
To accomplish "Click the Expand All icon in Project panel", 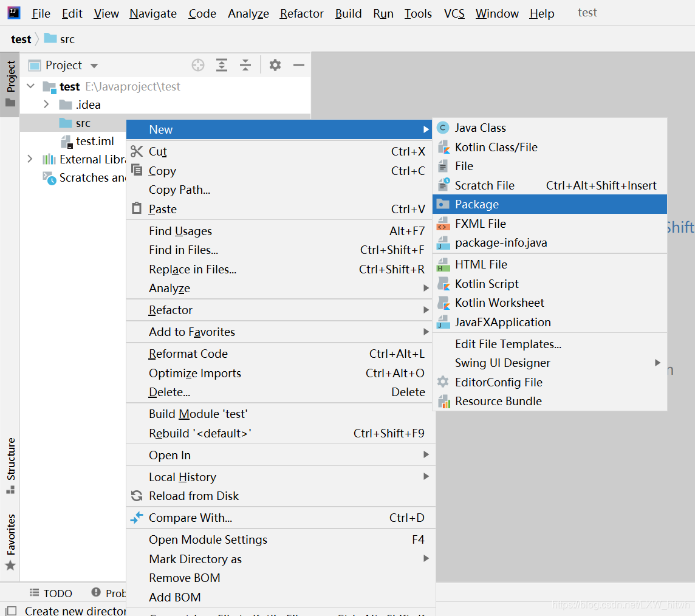I will pos(222,65).
